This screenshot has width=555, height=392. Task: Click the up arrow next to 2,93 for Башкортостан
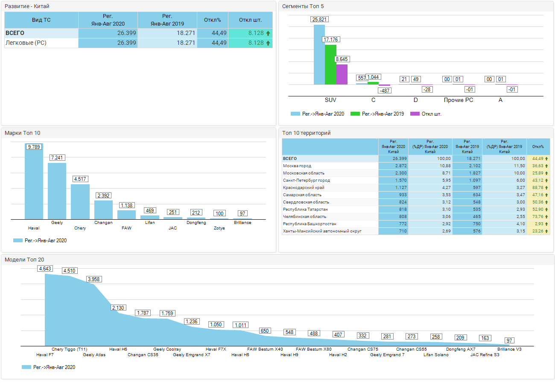pos(546,224)
